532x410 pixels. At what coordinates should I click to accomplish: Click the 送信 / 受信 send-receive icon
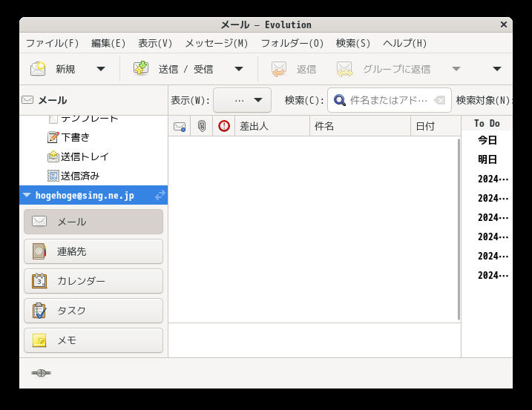point(141,68)
